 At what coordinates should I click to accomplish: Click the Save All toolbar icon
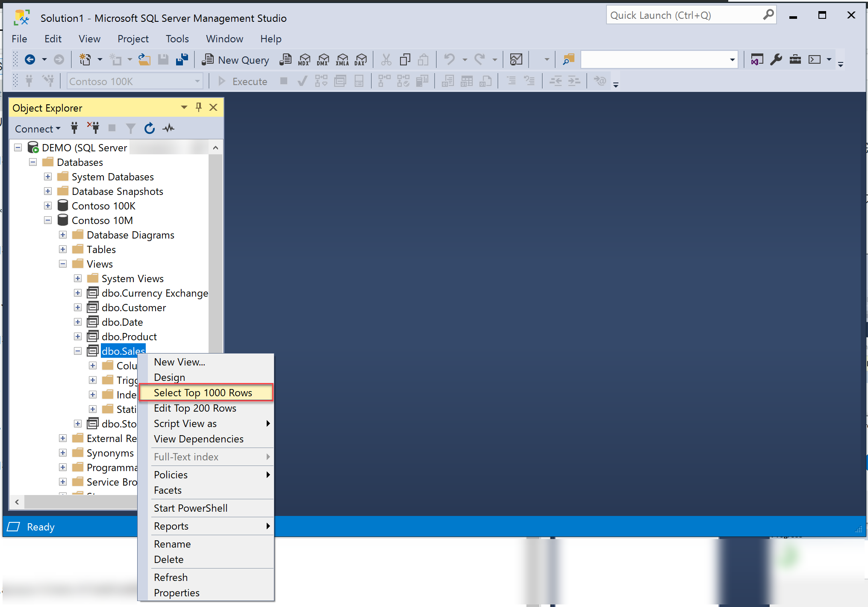[x=182, y=59]
